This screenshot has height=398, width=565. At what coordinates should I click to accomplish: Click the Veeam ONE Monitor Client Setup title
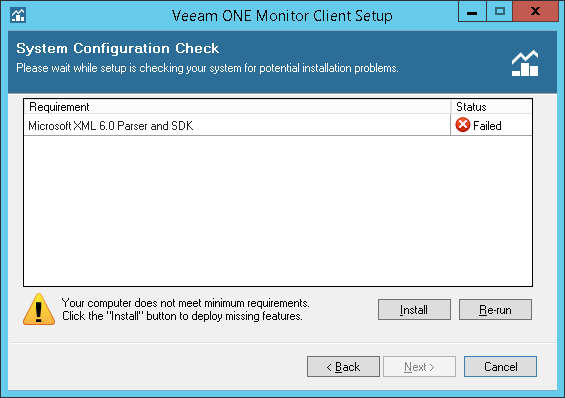(x=282, y=16)
